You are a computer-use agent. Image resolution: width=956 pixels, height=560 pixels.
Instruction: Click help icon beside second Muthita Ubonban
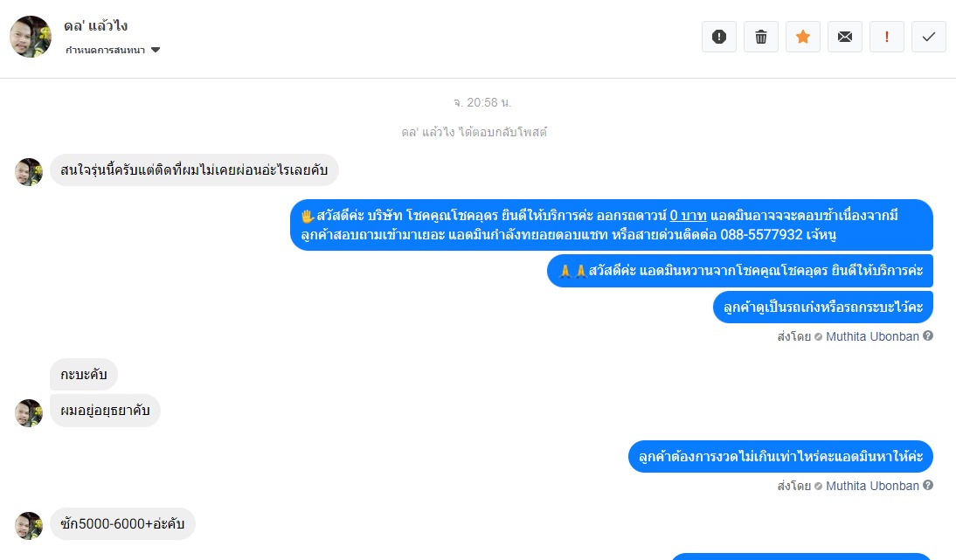(928, 485)
